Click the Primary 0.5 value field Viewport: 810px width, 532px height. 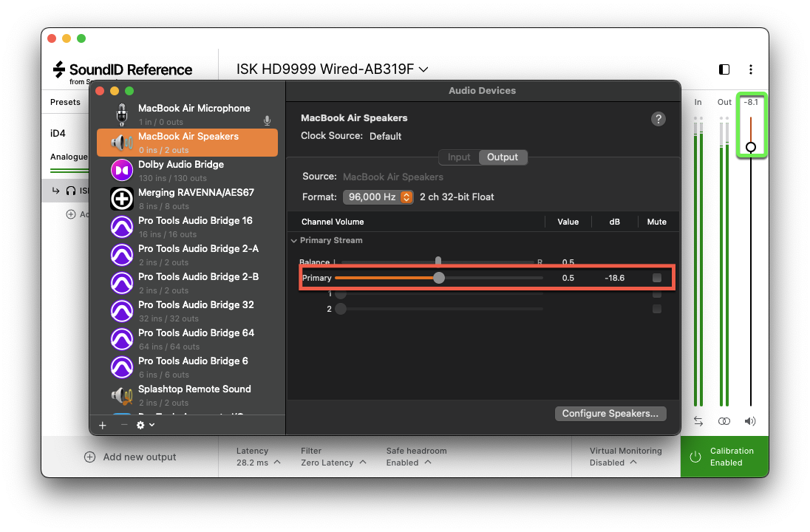568,278
